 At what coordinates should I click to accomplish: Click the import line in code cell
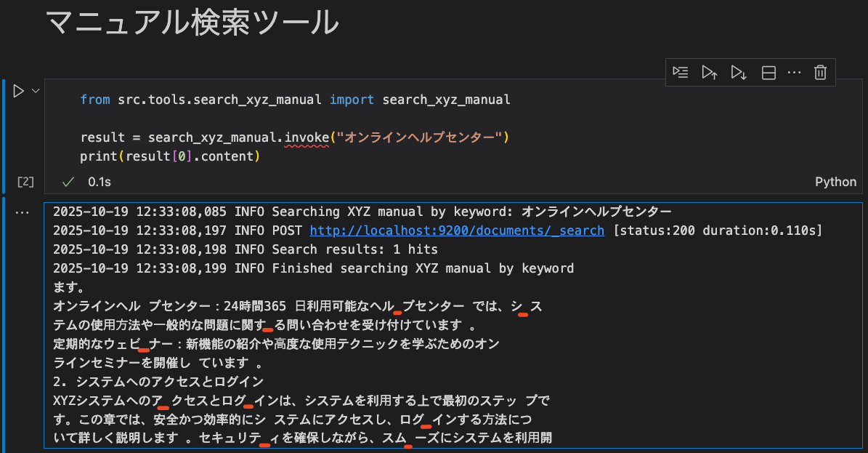coord(295,100)
